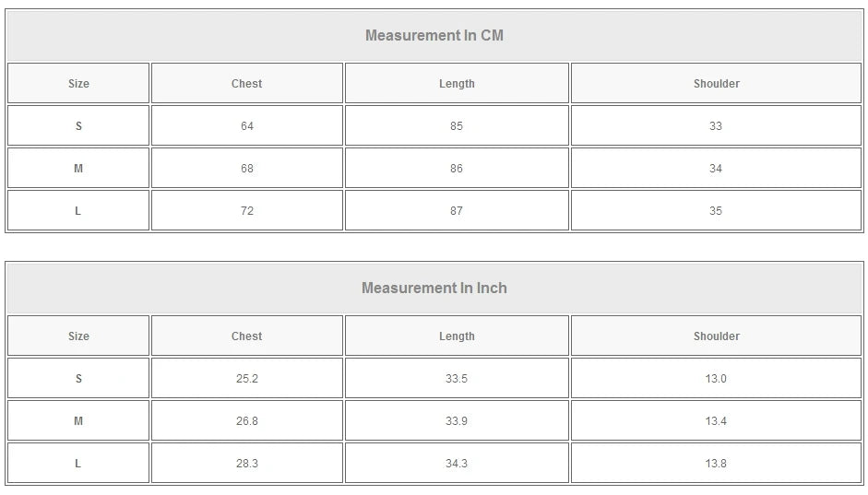Select the Length header in Inch table
Screen dimensions: 868x495
coord(457,336)
